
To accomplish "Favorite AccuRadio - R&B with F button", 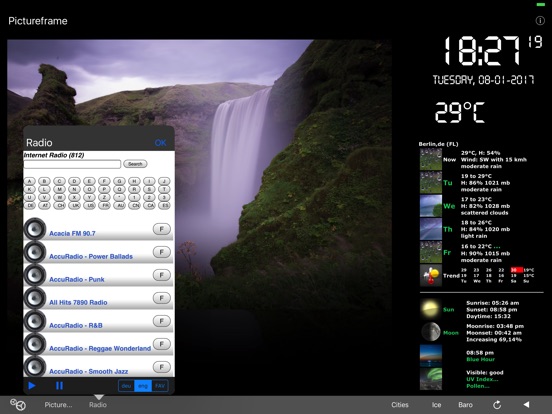I will coord(162,321).
